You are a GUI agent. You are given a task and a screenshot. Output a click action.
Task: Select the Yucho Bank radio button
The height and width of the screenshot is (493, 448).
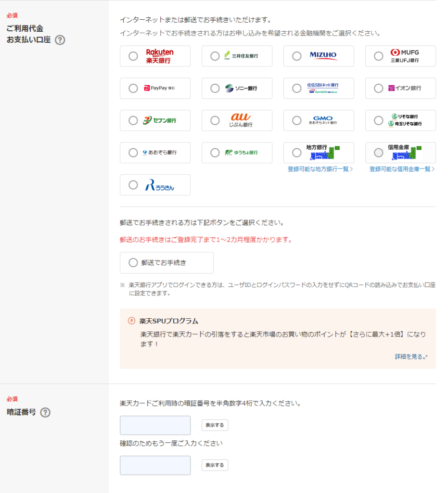click(x=215, y=153)
